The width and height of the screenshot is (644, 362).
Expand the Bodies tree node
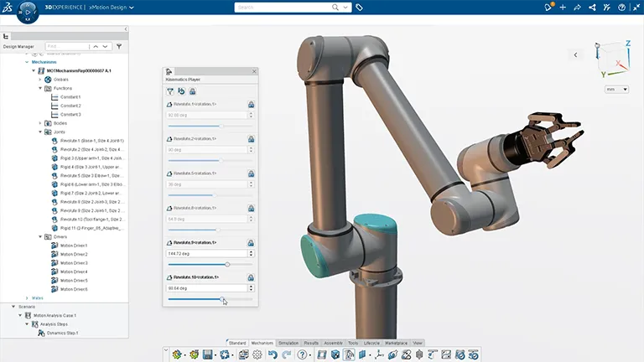pos(40,123)
